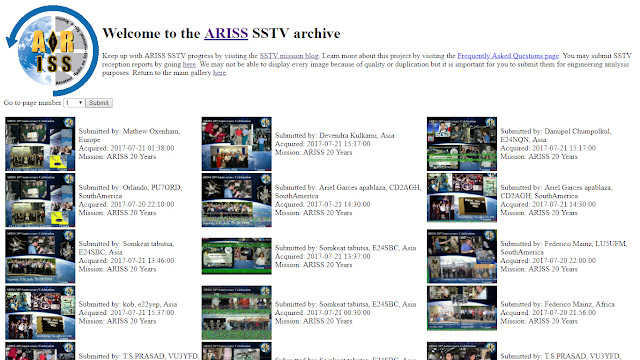
Task: Return to main gallery via 'here' link
Action: coord(219,73)
